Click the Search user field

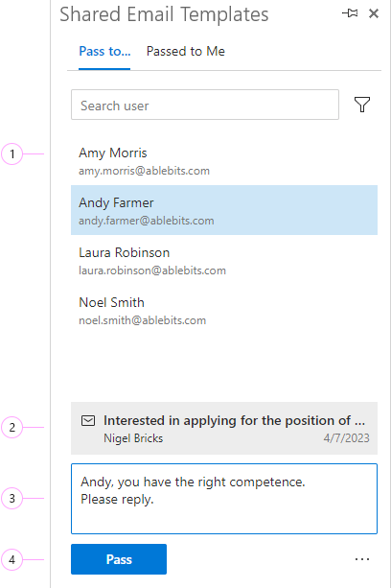[x=205, y=105]
